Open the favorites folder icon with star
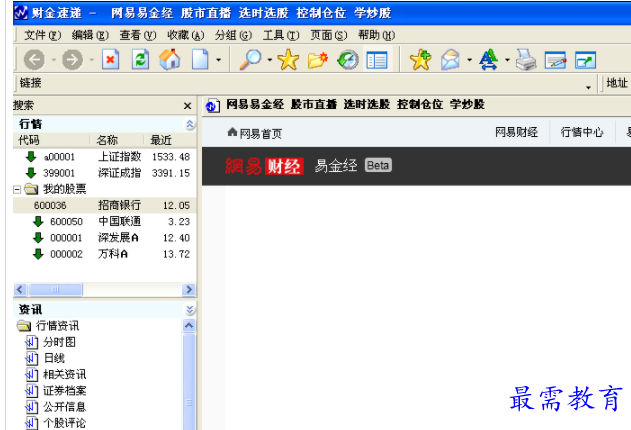 coord(318,60)
